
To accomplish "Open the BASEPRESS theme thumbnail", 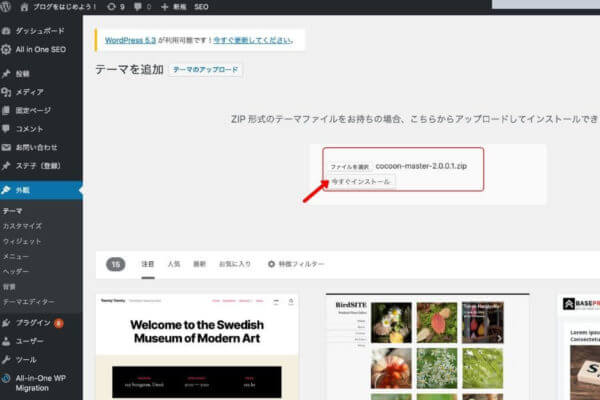I will (x=579, y=347).
